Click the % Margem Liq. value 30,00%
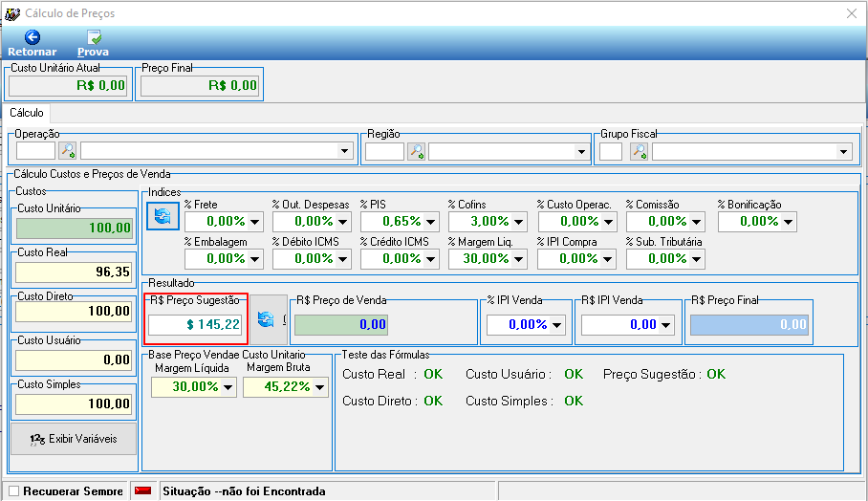 coord(486,259)
